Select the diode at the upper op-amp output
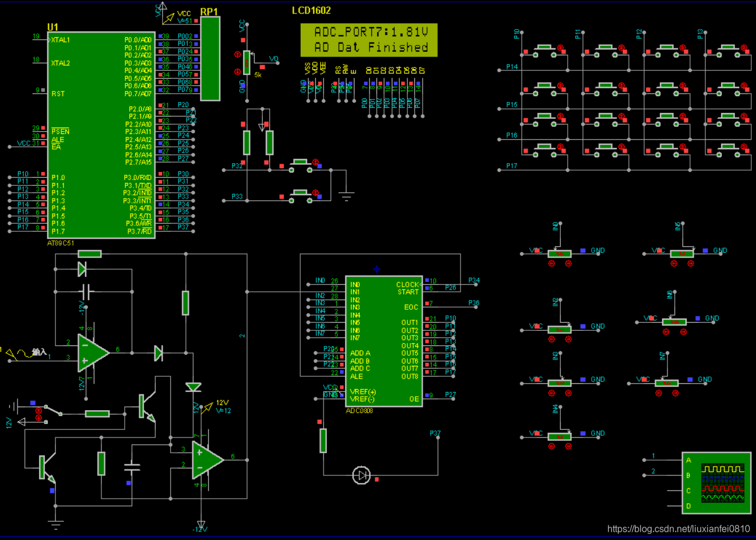Screen dimensions: 756x540 click(x=159, y=353)
